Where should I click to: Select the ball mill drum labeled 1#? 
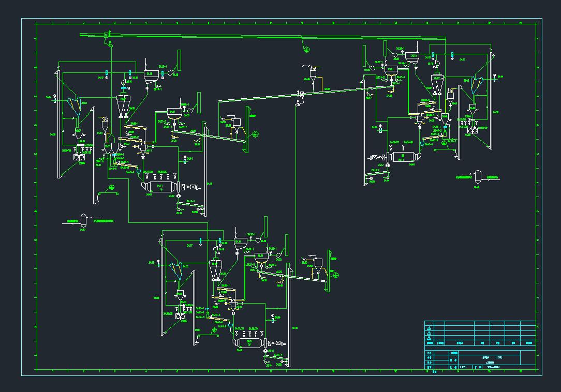pos(160,187)
